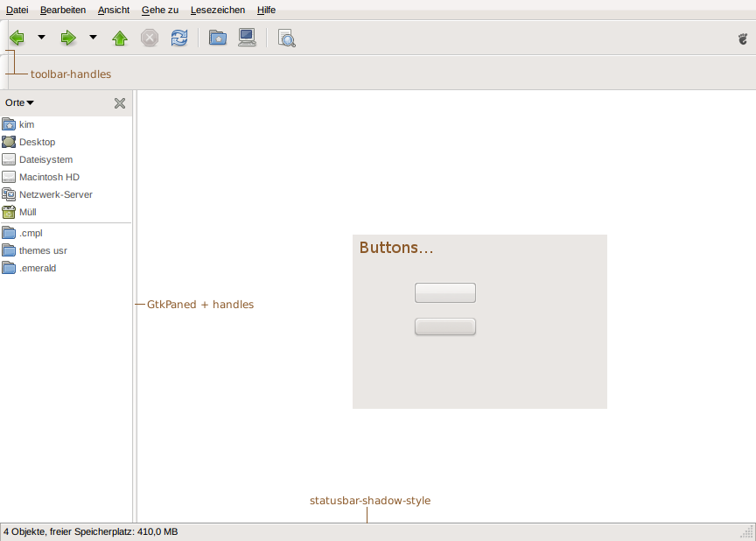
Task: Click the Search for files icon
Action: (286, 38)
